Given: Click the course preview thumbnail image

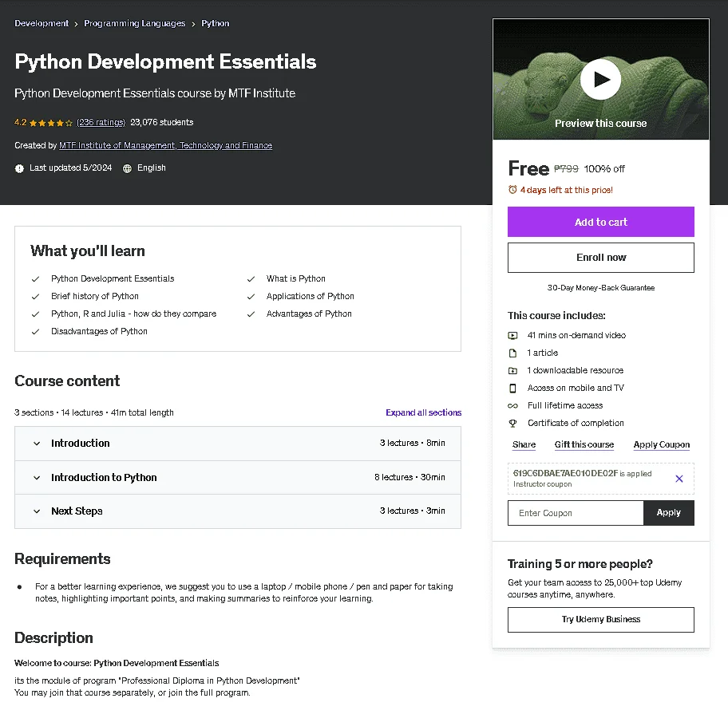Looking at the screenshot, I should 601,79.
